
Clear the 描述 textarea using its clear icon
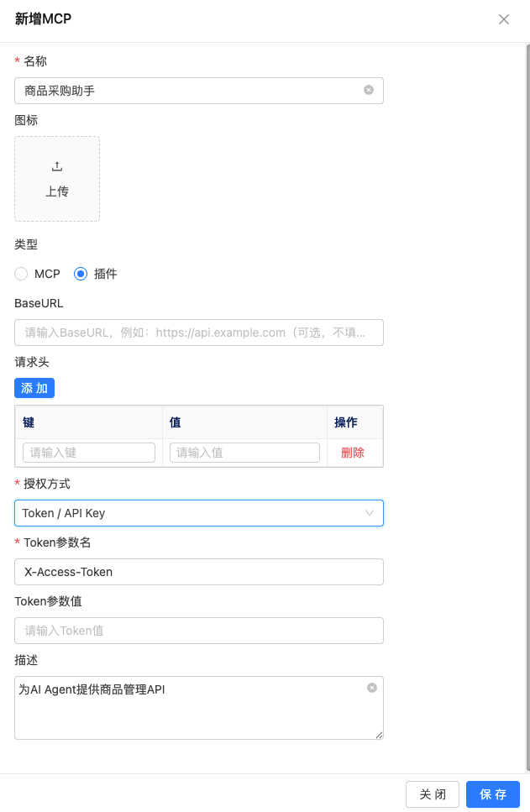[372, 688]
